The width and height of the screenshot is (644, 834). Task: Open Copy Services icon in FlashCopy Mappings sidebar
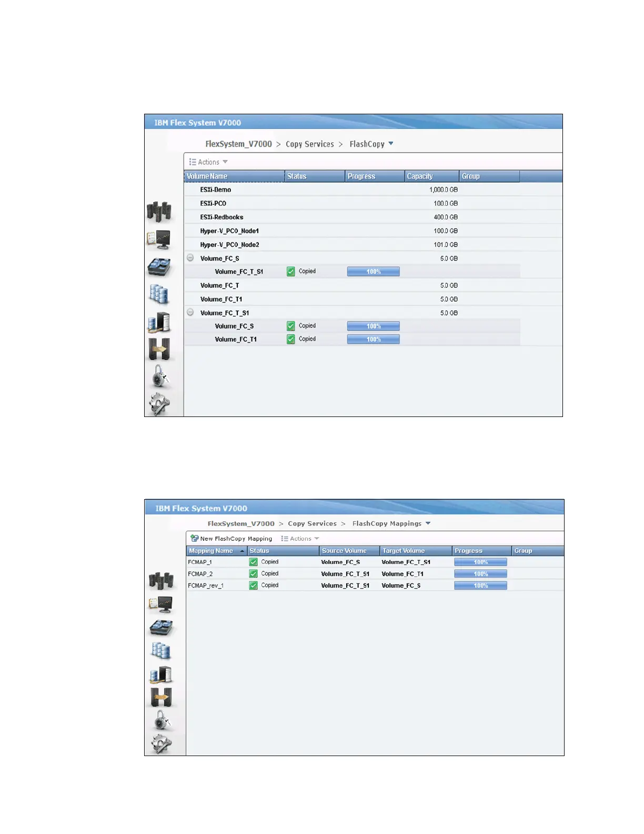pyautogui.click(x=161, y=698)
